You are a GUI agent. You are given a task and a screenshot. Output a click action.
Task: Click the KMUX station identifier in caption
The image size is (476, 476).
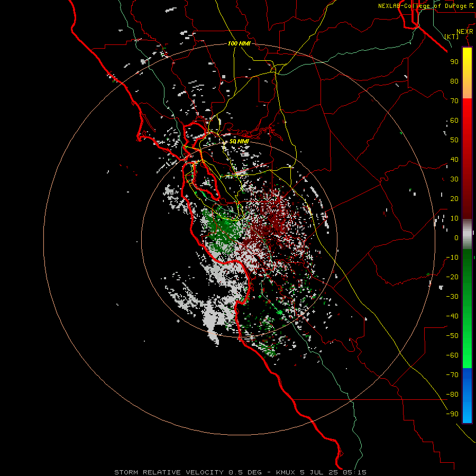(x=287, y=472)
